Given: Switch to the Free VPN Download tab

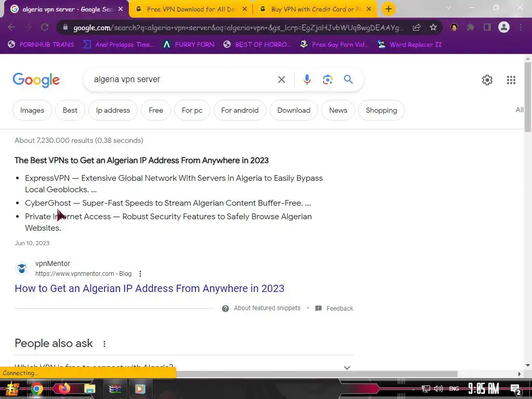Looking at the screenshot, I should [x=192, y=9].
